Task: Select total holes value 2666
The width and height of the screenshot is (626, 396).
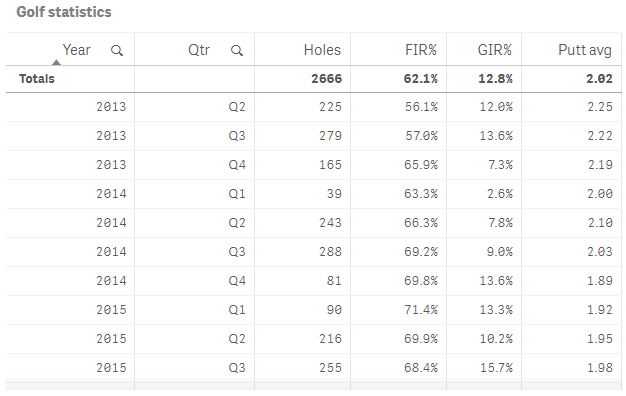Action: click(x=327, y=79)
